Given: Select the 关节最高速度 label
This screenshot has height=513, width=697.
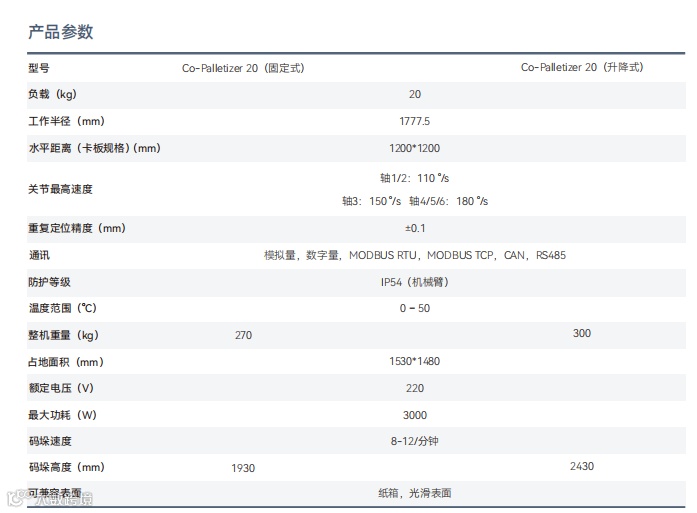Looking at the screenshot, I should pyautogui.click(x=60, y=189).
